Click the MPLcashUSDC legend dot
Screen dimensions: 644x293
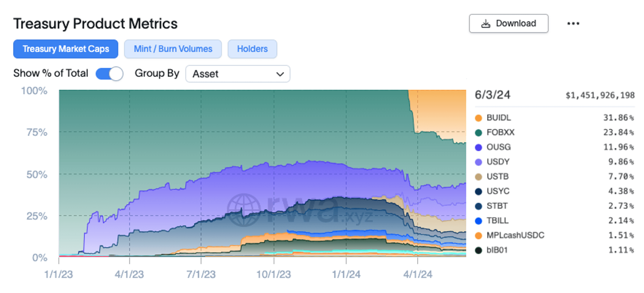[x=478, y=236]
